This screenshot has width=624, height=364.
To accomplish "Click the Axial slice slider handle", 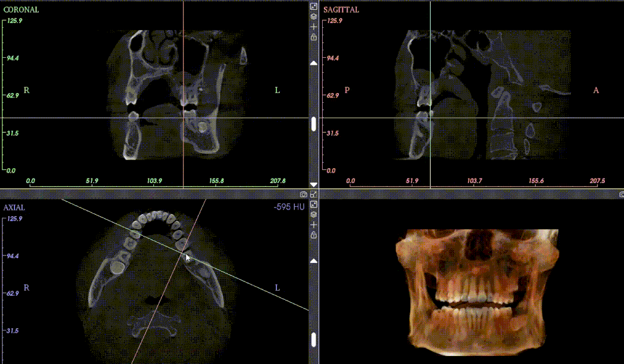I will (313, 340).
